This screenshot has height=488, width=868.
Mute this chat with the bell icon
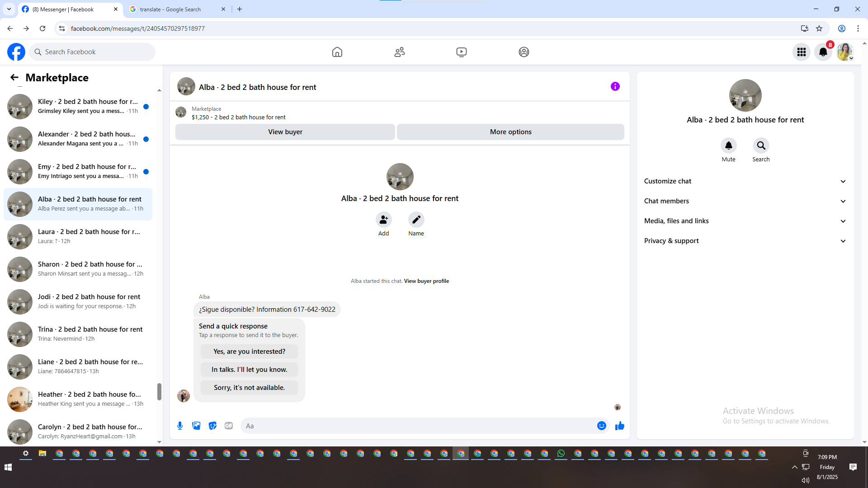point(728,145)
